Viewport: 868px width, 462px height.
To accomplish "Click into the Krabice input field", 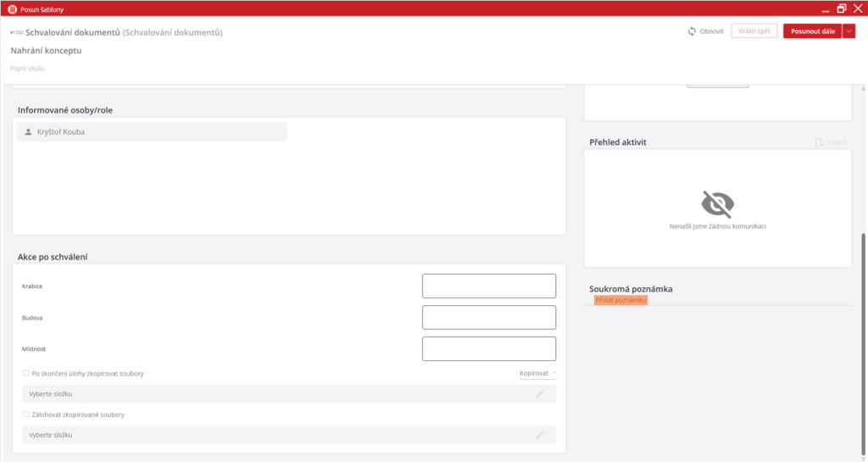I will pyautogui.click(x=488, y=287).
